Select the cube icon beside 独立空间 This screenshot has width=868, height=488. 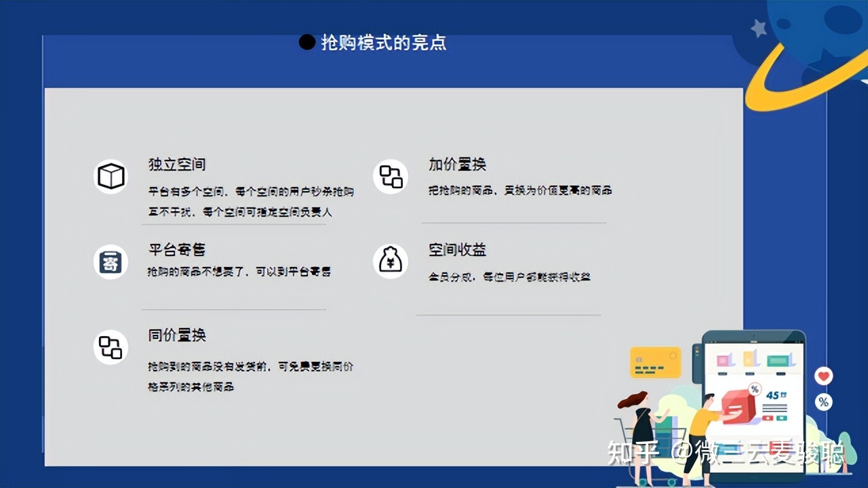111,176
